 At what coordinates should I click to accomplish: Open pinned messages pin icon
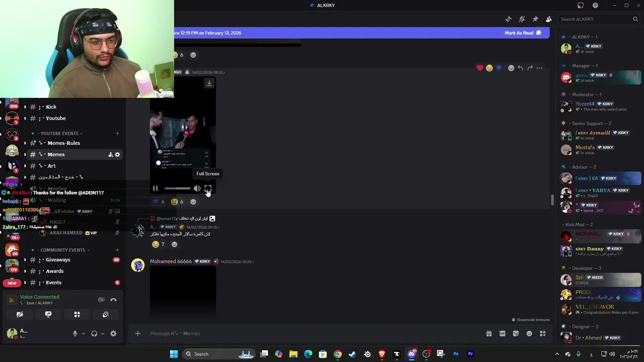tap(535, 19)
